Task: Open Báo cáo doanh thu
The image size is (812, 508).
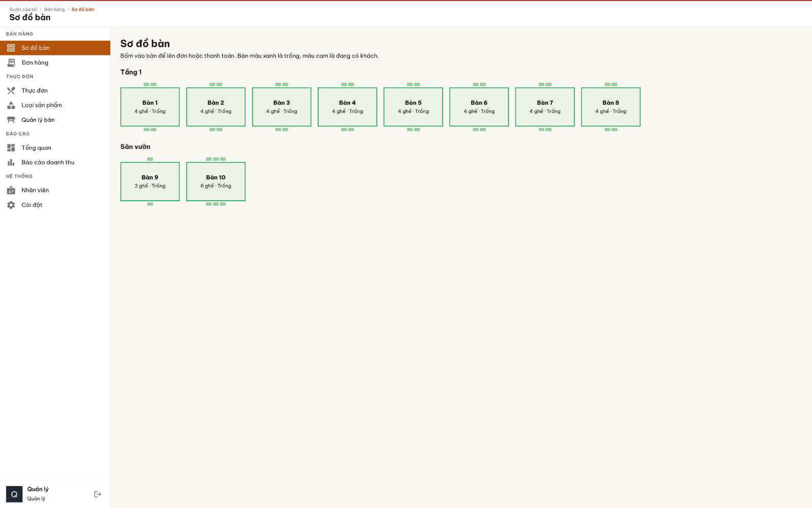Action: (x=55, y=163)
